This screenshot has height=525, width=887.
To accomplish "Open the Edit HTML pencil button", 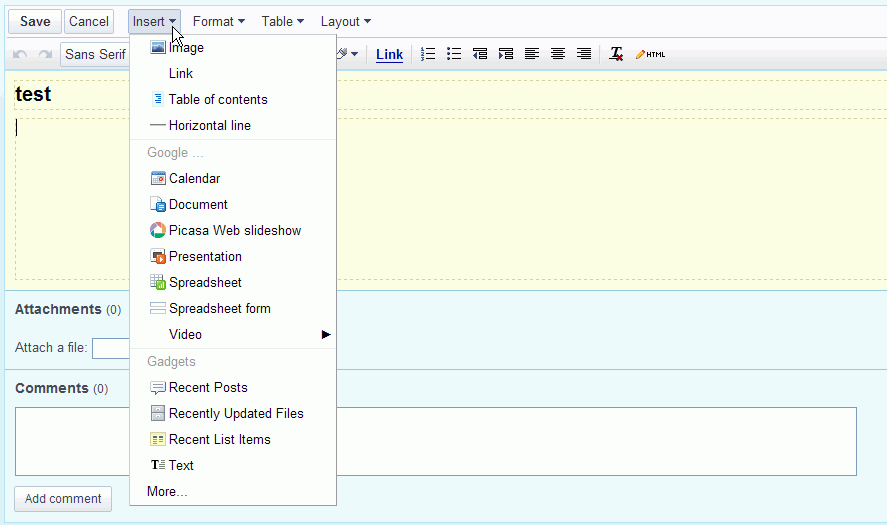I will tap(650, 54).
